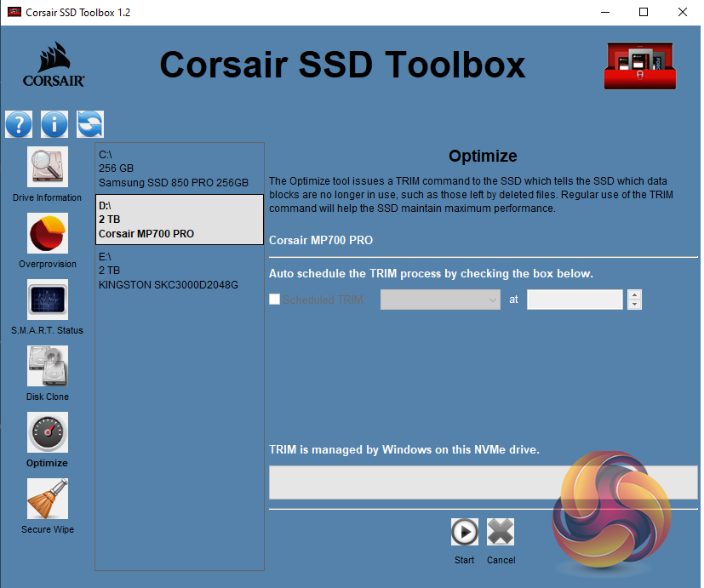Click the refresh drives icon
This screenshot has width=704, height=588.
pyautogui.click(x=89, y=124)
